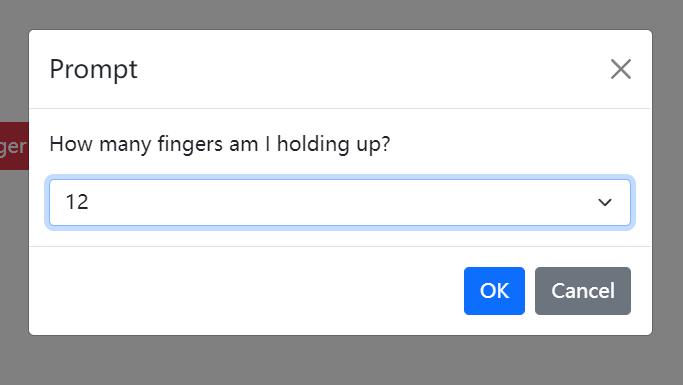
Task: Select the value text "12" inside the combo box
Action: [x=77, y=202]
